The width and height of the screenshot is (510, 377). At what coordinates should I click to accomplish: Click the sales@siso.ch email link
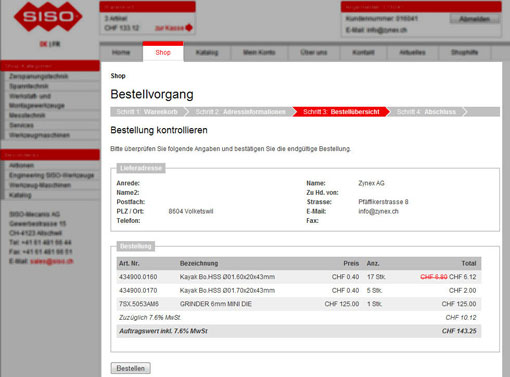point(52,261)
